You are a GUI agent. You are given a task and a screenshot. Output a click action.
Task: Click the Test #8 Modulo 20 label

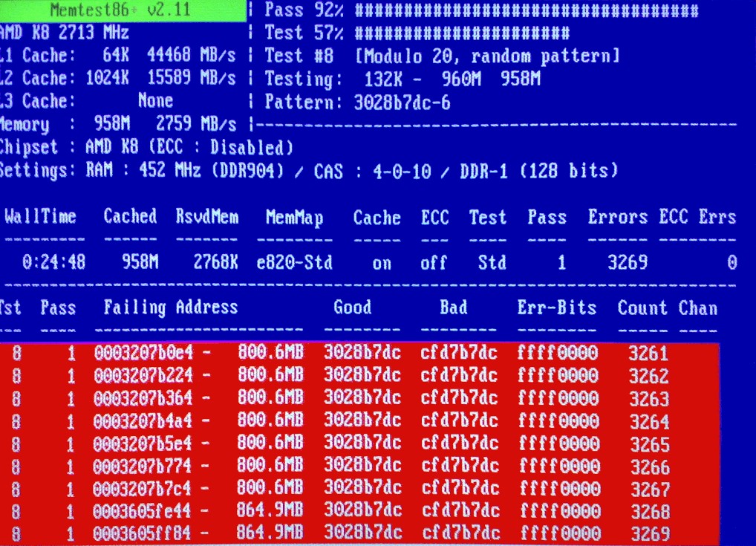click(x=442, y=56)
